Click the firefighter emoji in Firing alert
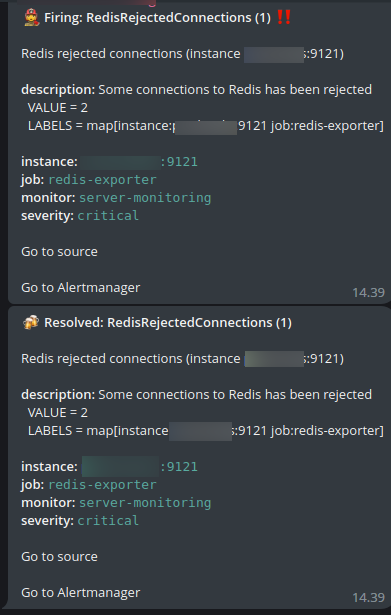 [31, 18]
